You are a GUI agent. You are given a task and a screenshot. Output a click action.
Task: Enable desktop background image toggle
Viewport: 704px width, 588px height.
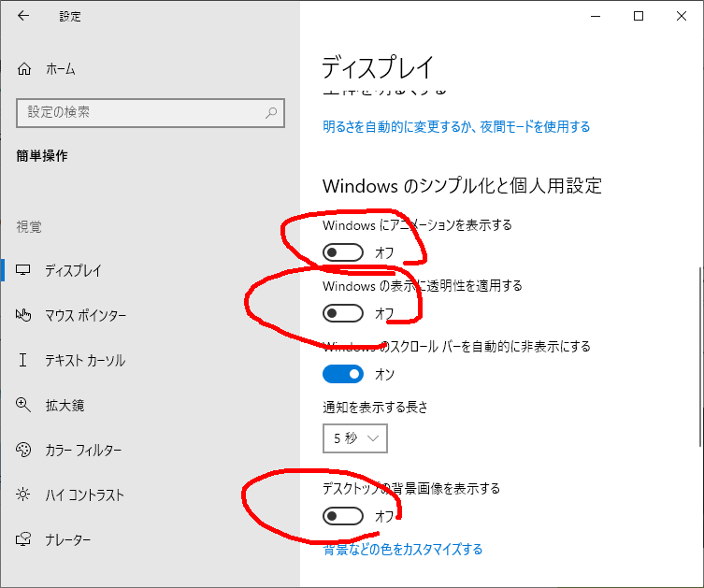click(342, 516)
